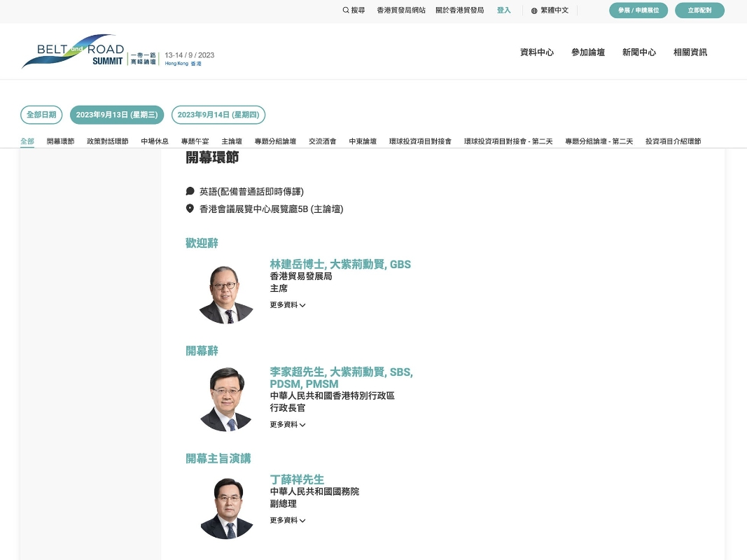The width and height of the screenshot is (747, 560).
Task: Open the 資料中心 menu
Action: tap(537, 52)
